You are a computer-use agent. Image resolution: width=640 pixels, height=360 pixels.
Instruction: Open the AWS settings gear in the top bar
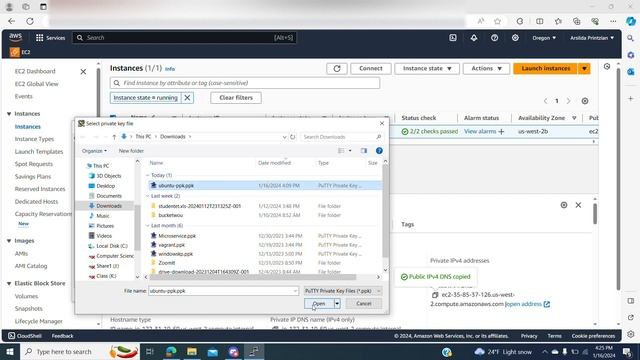(x=515, y=38)
